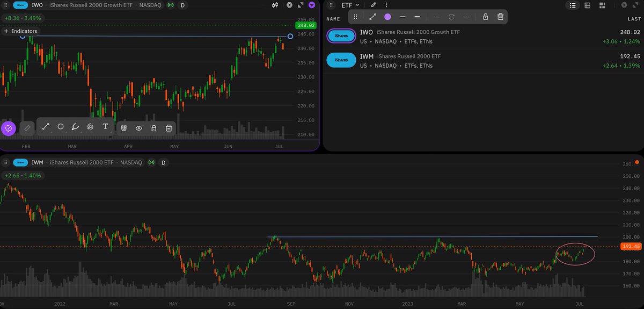Switch watchlist to heatmap tile view
Screen dimensions: 644x309
pyautogui.click(x=602, y=5)
